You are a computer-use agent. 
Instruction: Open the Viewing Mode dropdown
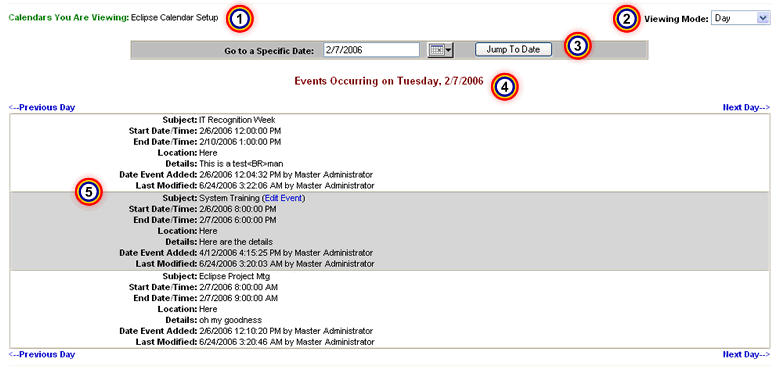(x=741, y=18)
